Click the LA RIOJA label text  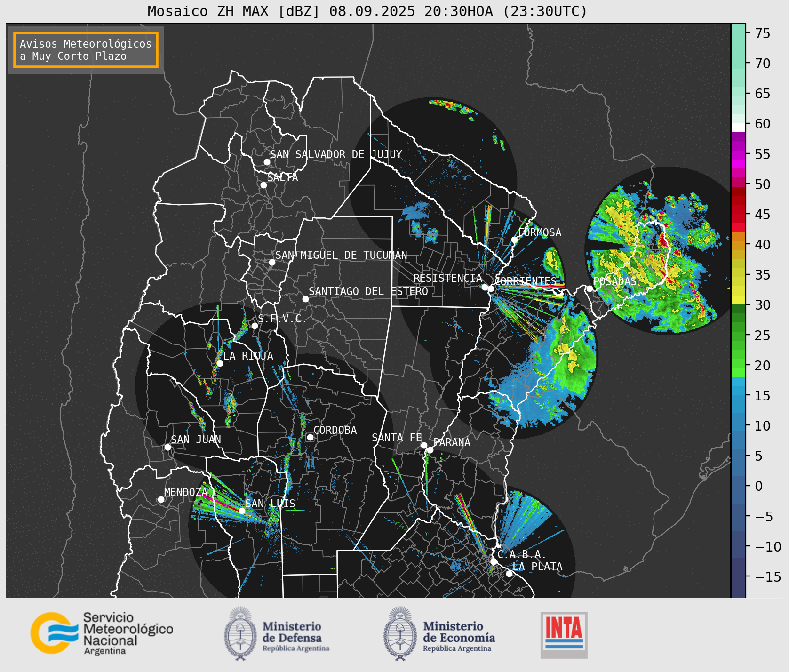[x=248, y=356]
